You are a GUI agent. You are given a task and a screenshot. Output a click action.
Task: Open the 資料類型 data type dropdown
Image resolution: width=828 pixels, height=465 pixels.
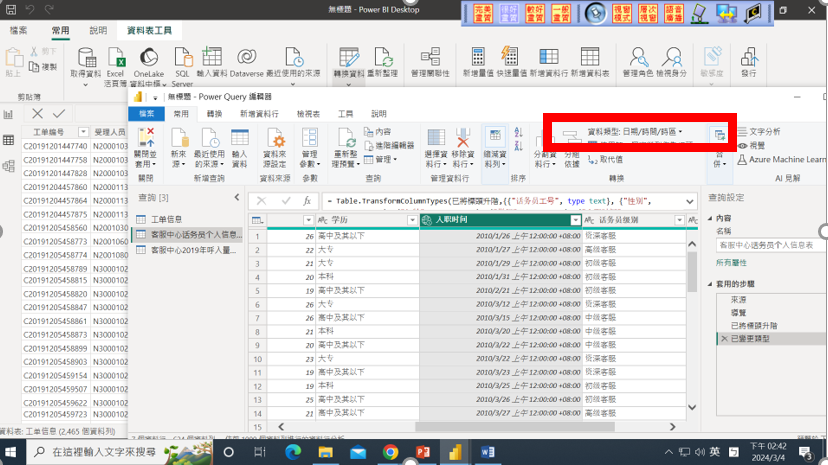pyautogui.click(x=635, y=131)
